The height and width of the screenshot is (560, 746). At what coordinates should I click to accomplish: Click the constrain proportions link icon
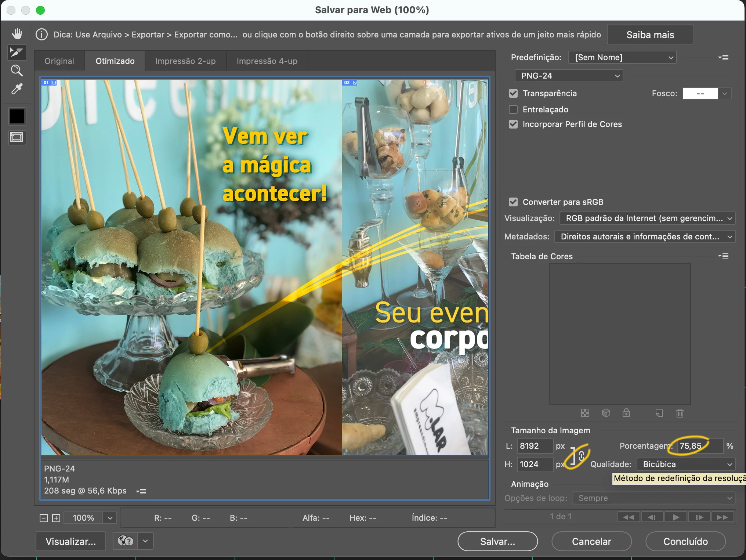tap(582, 456)
